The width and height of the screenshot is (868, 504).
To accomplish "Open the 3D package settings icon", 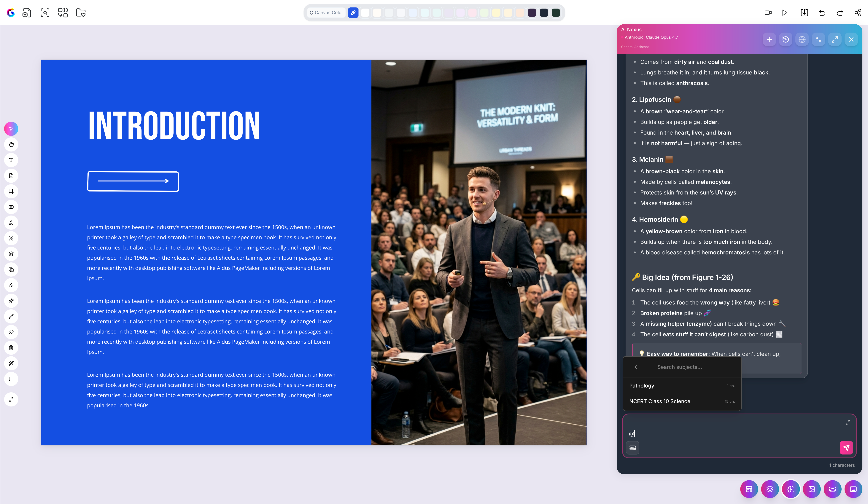I will (x=27, y=13).
